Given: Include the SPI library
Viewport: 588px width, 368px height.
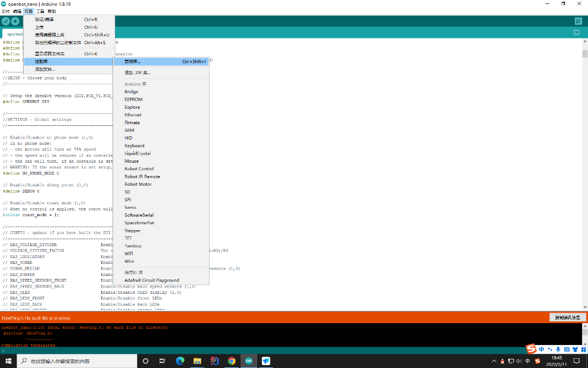Looking at the screenshot, I should [161, 200].
